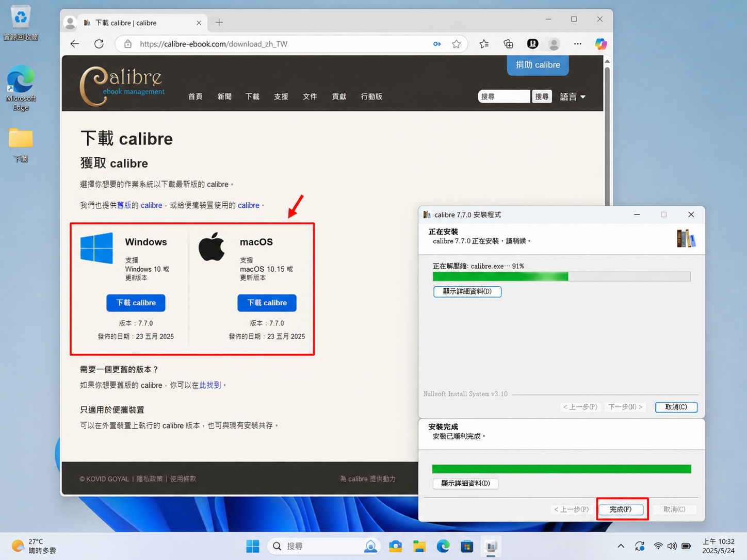Image resolution: width=747 pixels, height=560 pixels.
Task: Click the completed green progress bar in 安裝完成
Action: 561,469
